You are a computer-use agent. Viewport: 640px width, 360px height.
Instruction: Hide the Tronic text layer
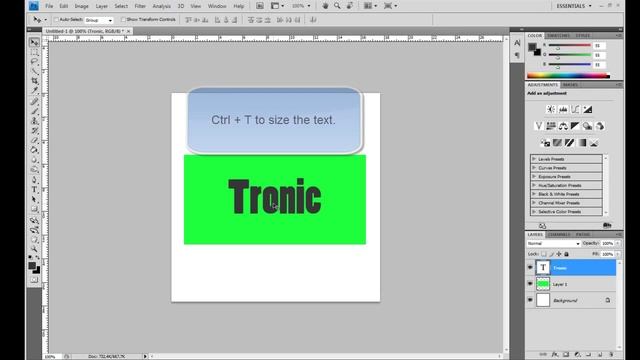530,268
